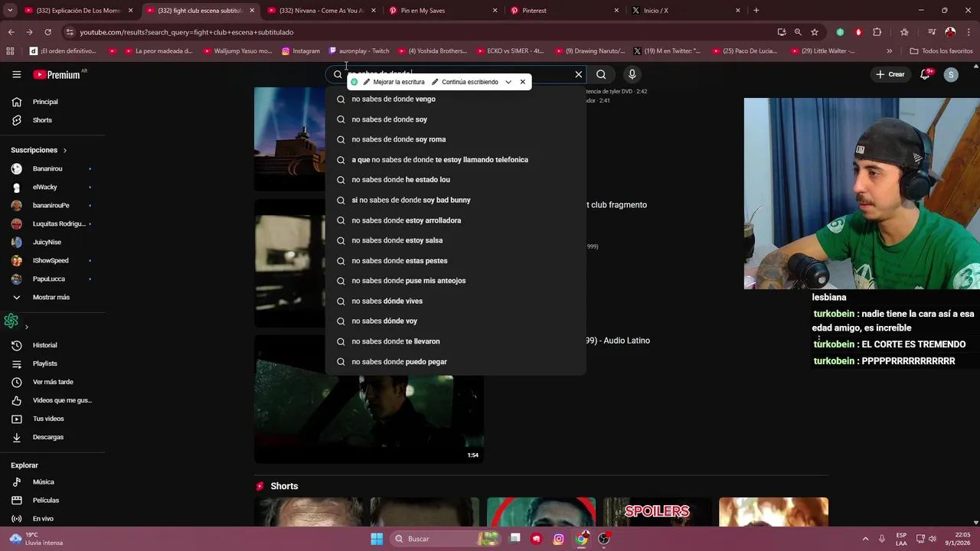
Task: Click the Crear button
Action: click(890, 74)
